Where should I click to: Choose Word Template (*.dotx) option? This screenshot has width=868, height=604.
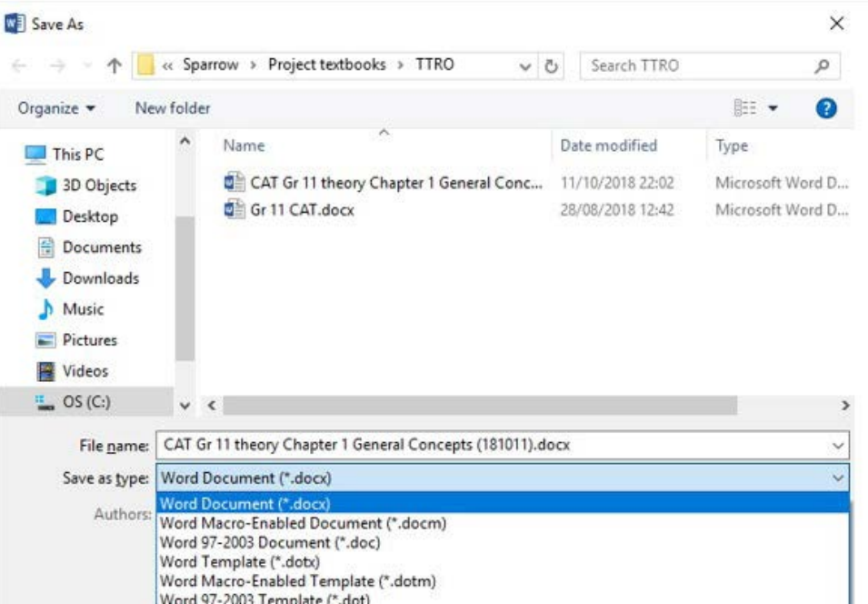pyautogui.click(x=503, y=562)
